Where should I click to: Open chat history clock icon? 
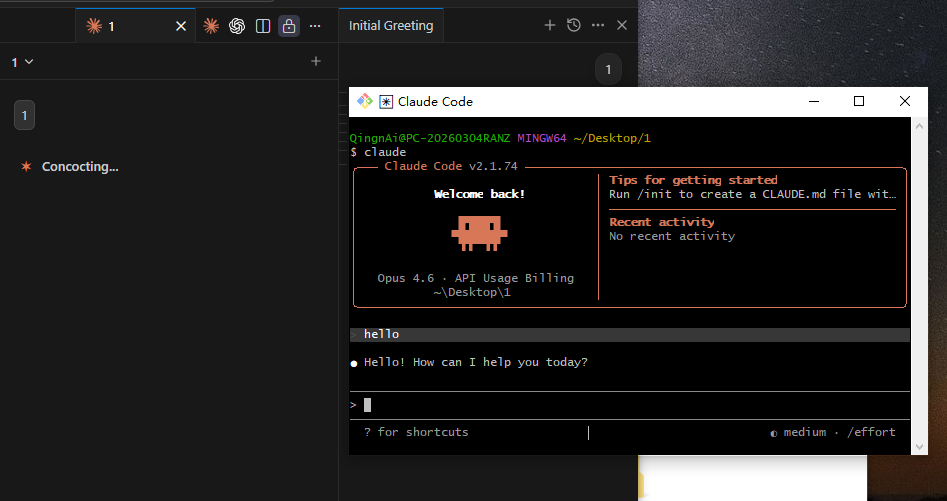[x=574, y=25]
